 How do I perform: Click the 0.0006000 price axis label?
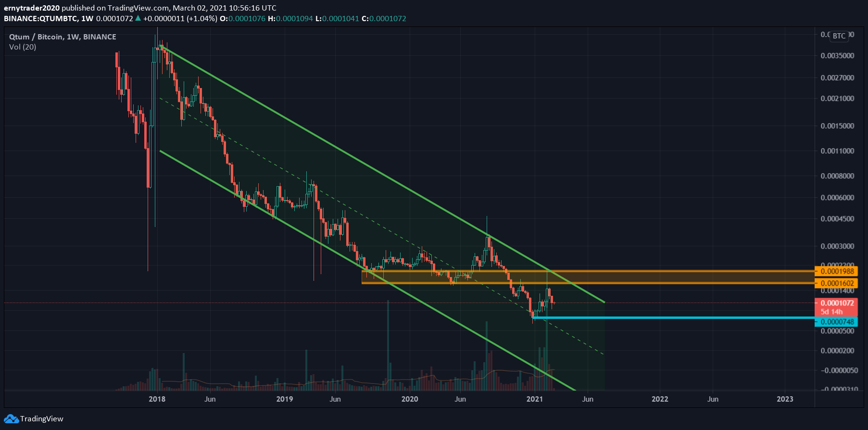point(837,198)
